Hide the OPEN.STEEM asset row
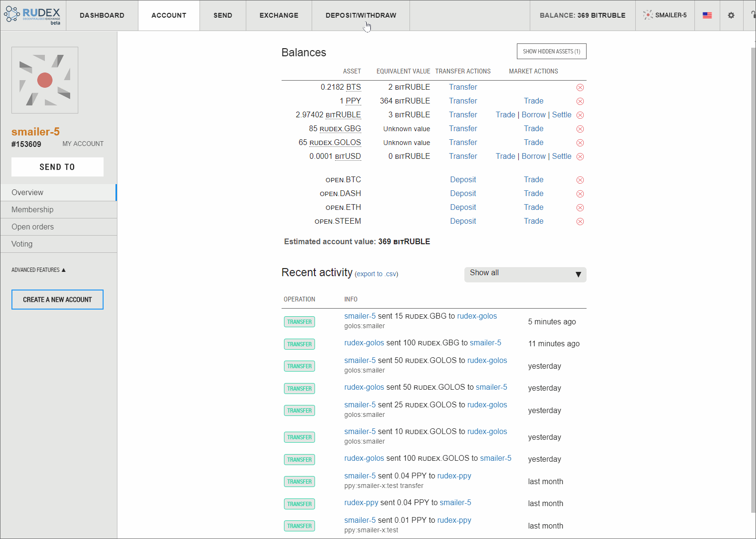The image size is (756, 539). coord(580,221)
